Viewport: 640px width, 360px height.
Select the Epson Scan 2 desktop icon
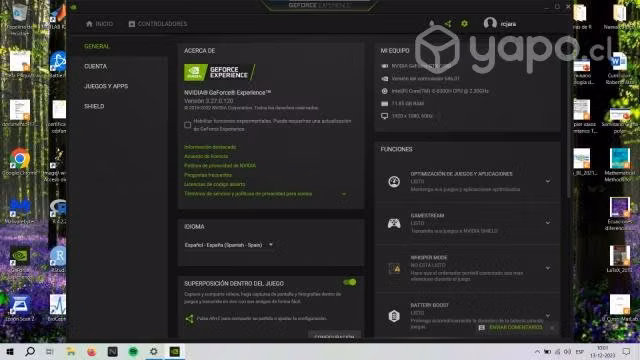coord(19,309)
